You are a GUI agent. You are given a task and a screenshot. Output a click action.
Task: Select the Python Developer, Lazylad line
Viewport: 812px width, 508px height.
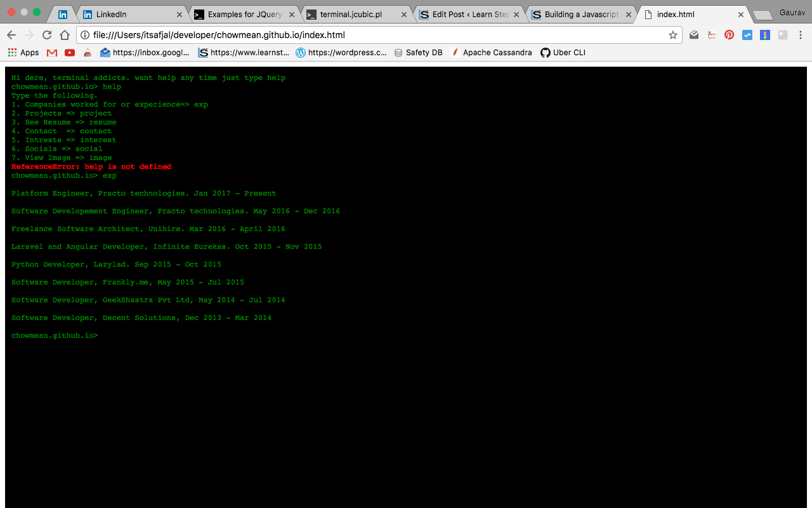click(x=116, y=264)
